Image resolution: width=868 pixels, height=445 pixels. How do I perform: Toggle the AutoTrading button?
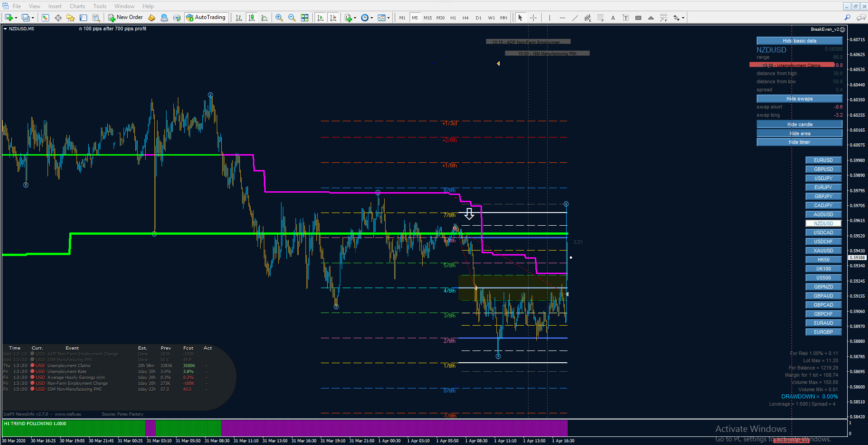click(205, 17)
